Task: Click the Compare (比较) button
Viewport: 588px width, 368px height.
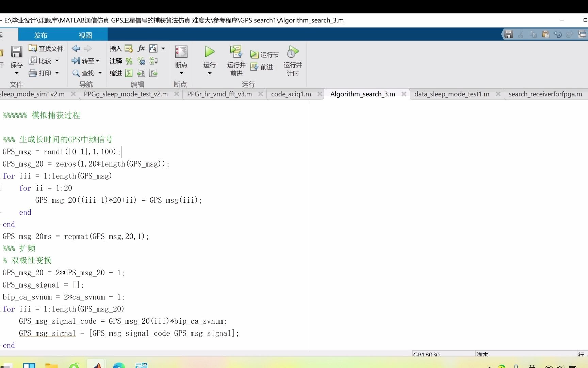Action: 40,61
